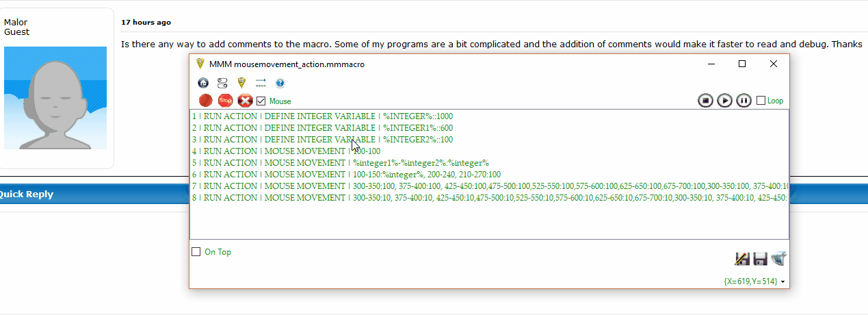
Task: Enable the Loop checkbox
Action: 761,101
